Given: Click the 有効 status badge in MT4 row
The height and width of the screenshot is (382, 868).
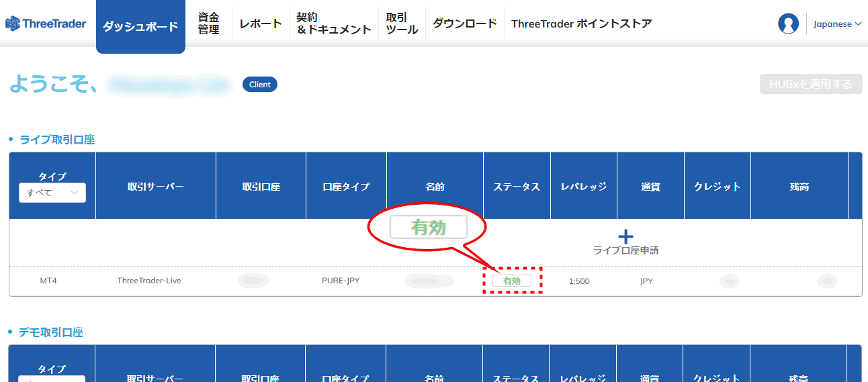Looking at the screenshot, I should pos(512,281).
